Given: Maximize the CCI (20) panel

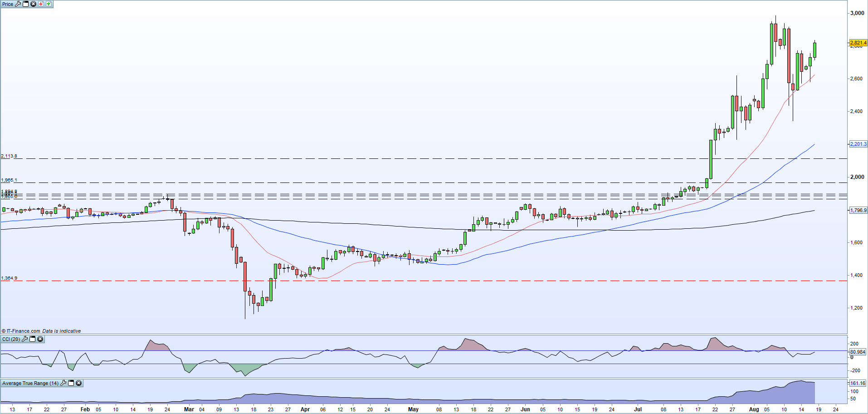Looking at the screenshot, I should point(33,339).
